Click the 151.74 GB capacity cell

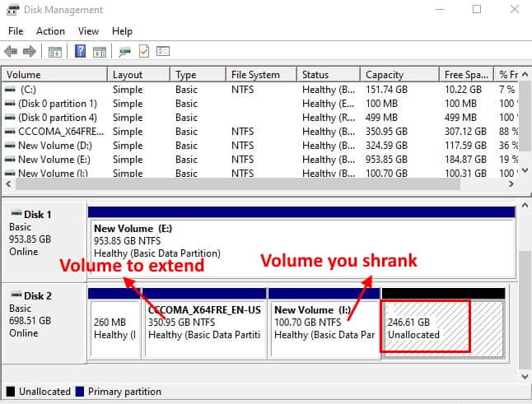[386, 90]
